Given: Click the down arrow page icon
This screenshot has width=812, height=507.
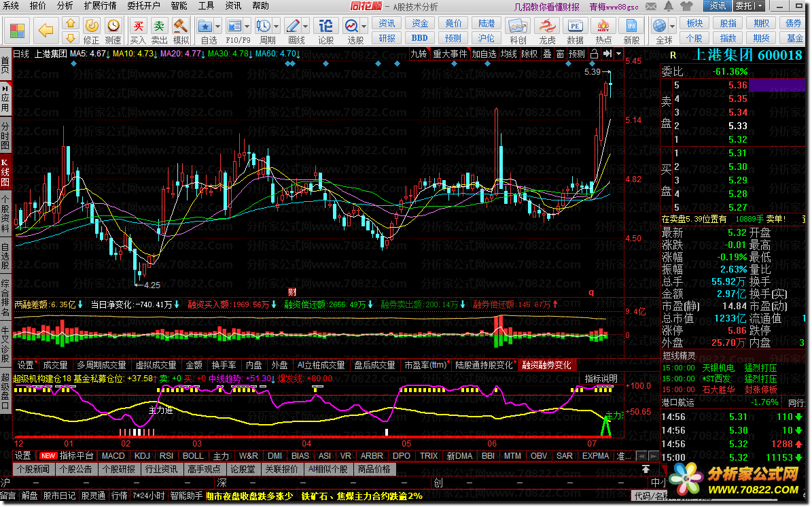Looking at the screenshot, I should pos(71,37).
